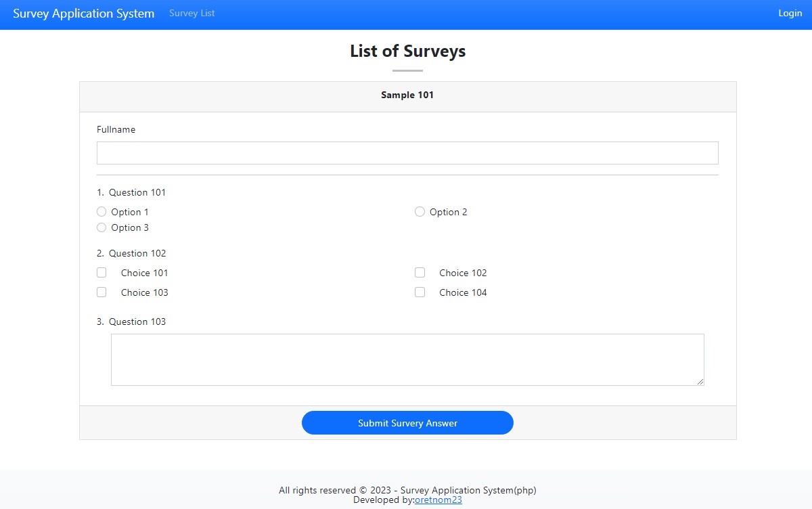812x509 pixels.
Task: Select the Question 101 label text
Action: 137,193
